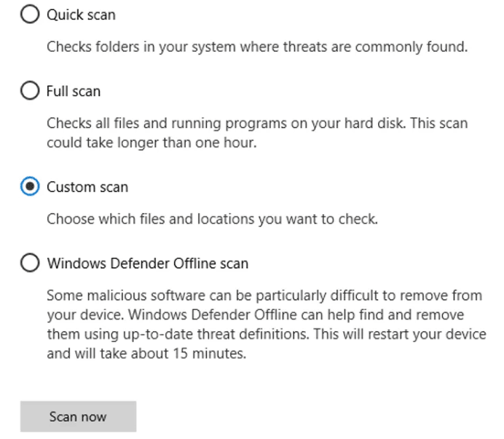Click the 'Quick scan' text label
Screen dimensions: 504x439
click(81, 15)
